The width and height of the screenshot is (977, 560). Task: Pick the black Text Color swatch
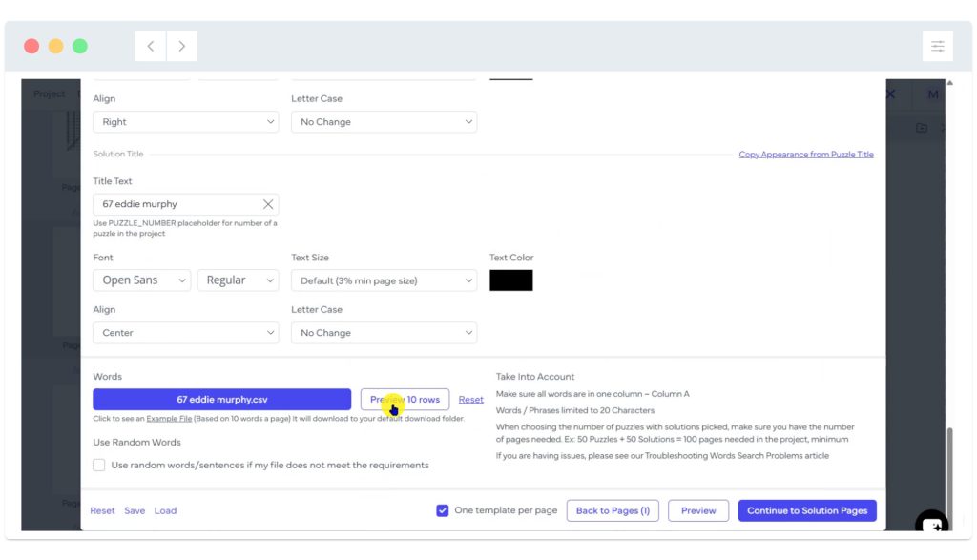511,280
